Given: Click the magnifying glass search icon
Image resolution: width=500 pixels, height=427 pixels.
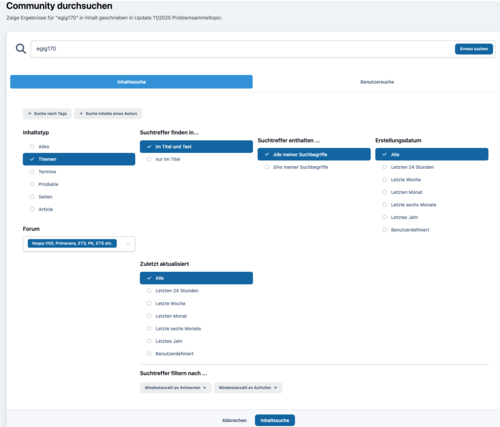Looking at the screenshot, I should (x=21, y=49).
